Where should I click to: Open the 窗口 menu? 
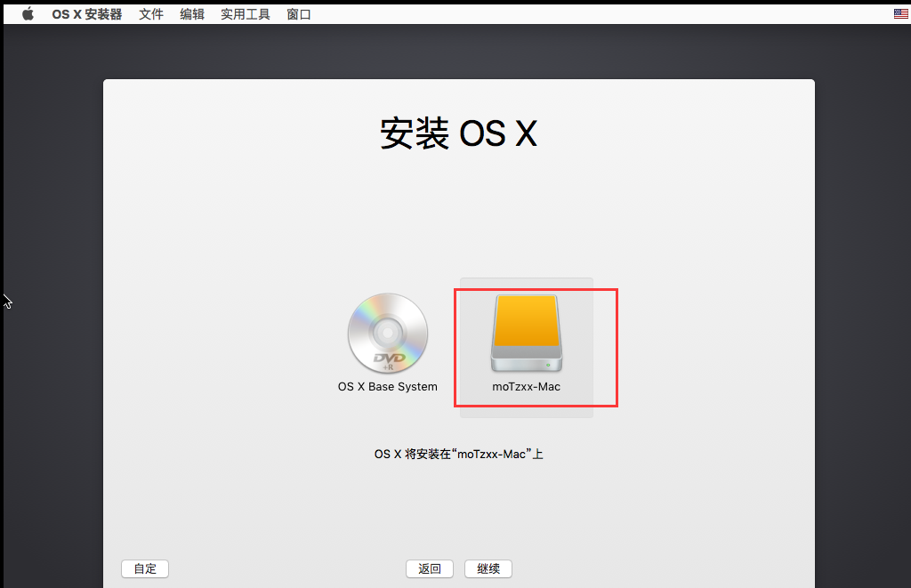pyautogui.click(x=299, y=14)
